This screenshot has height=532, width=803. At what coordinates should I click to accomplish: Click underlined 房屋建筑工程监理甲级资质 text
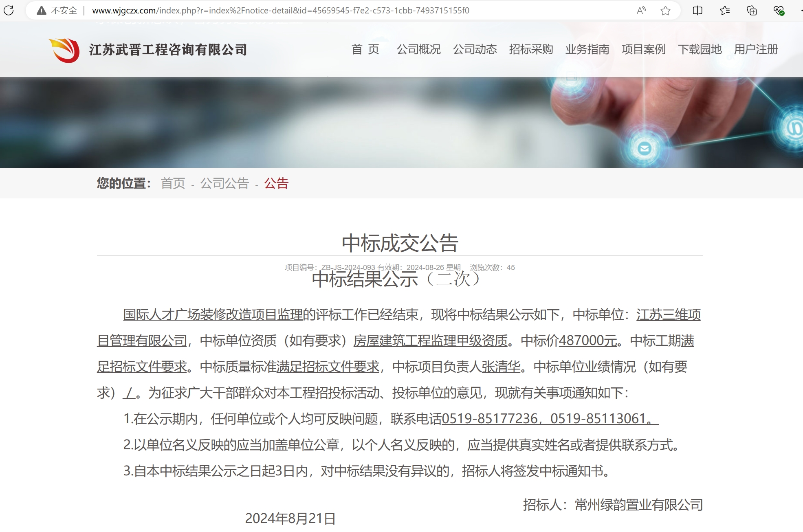(x=431, y=341)
